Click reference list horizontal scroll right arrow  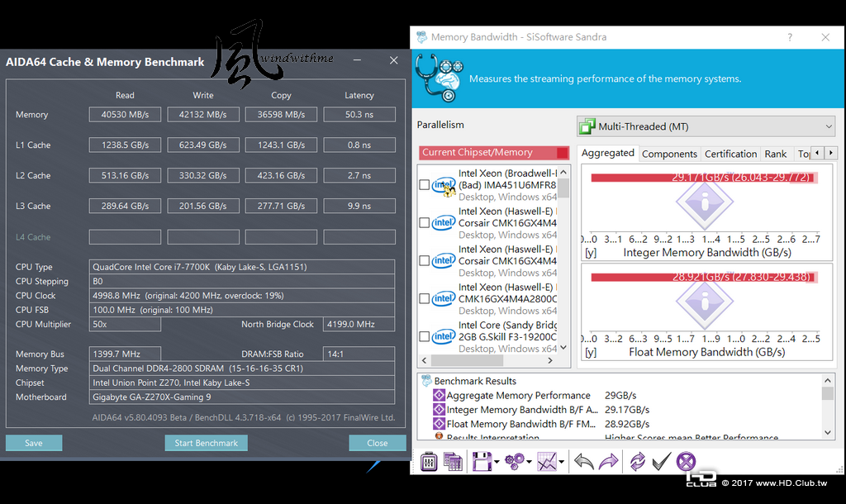click(x=550, y=360)
